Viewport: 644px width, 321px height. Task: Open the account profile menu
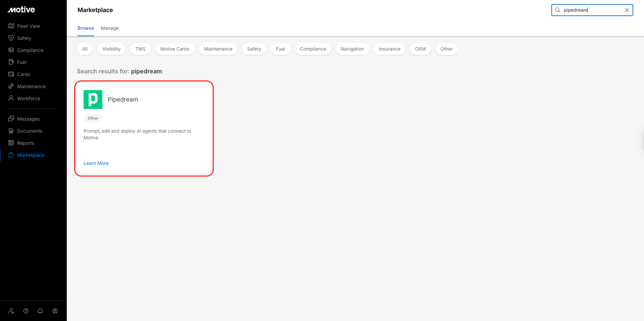click(55, 311)
